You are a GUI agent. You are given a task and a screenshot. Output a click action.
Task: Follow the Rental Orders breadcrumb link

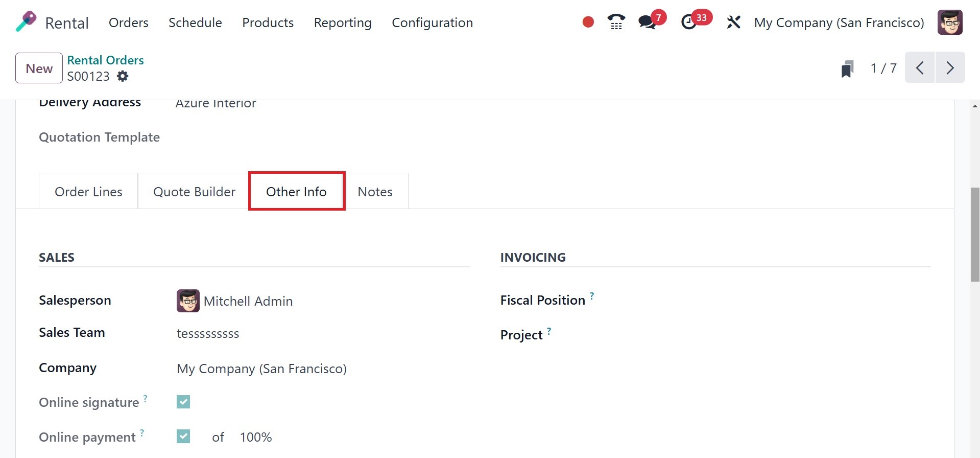tap(105, 60)
